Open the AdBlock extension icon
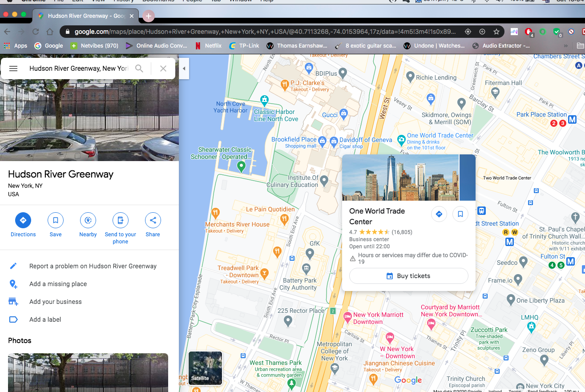This screenshot has width=585, height=392. [529, 32]
